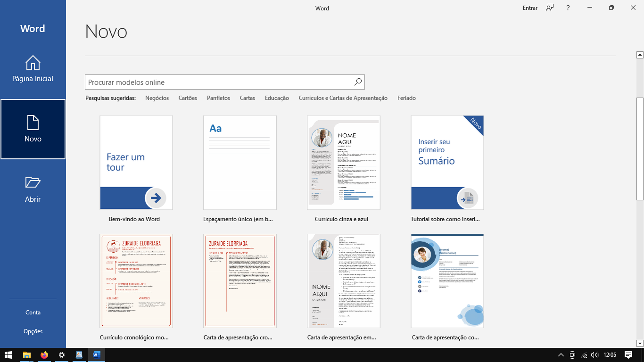Open Currículos e Cartas de Apresentação suggestion

point(342,98)
